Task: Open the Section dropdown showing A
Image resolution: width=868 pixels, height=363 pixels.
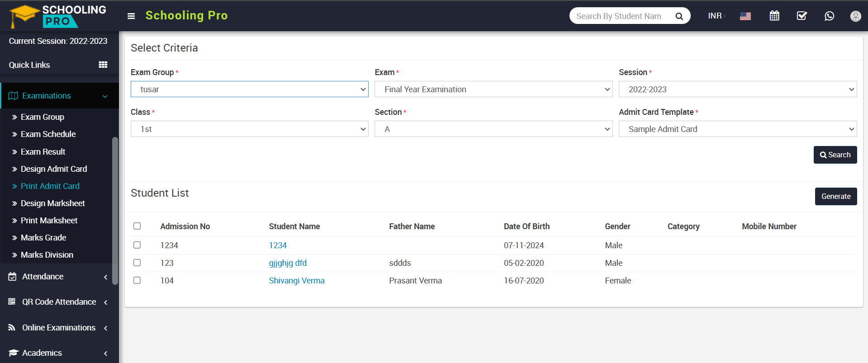Action: (493, 129)
